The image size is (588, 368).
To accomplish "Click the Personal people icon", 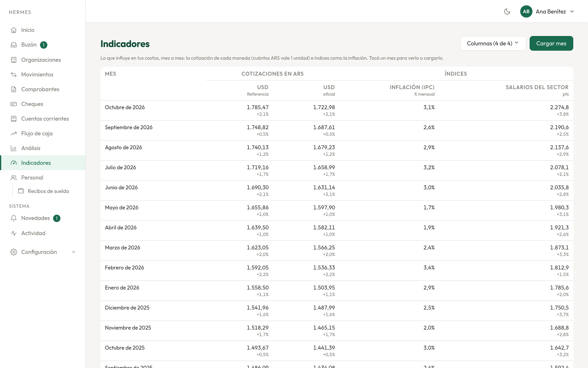I will pyautogui.click(x=14, y=178).
